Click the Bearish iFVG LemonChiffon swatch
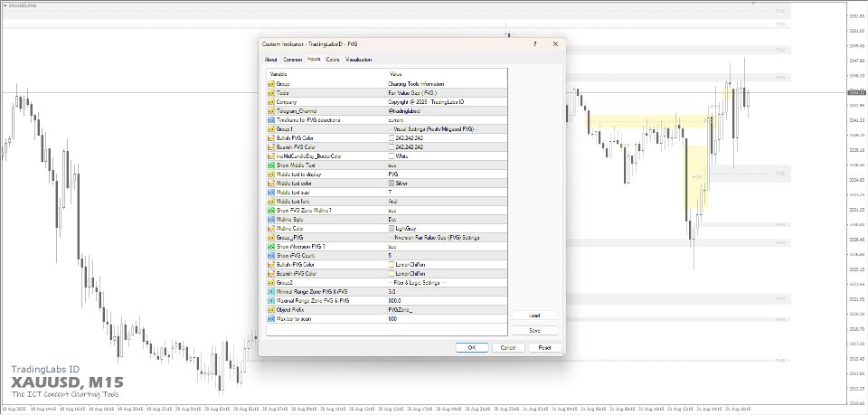The image size is (868, 415). (x=392, y=273)
